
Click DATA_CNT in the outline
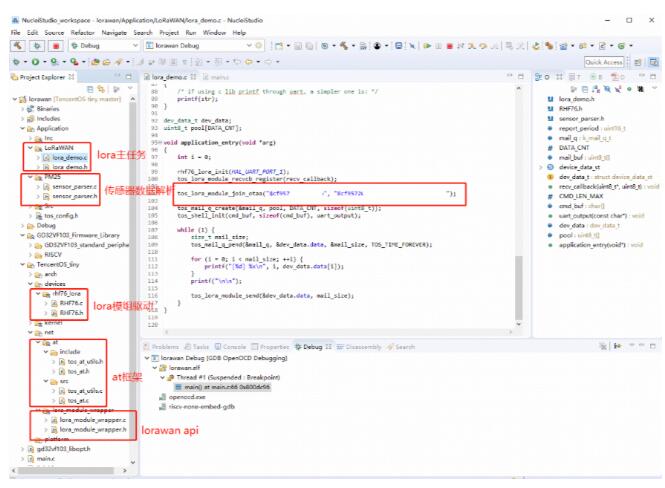574,148
